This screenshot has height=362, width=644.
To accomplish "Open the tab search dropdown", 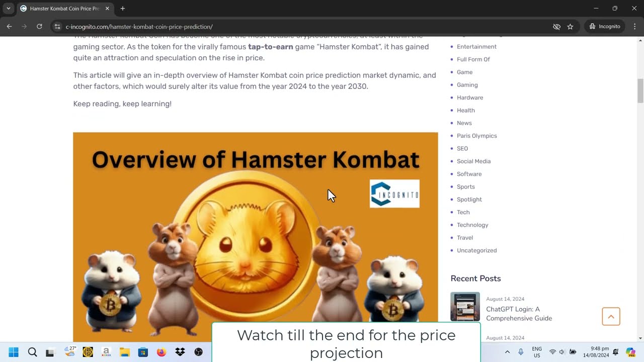I will 8,9.
